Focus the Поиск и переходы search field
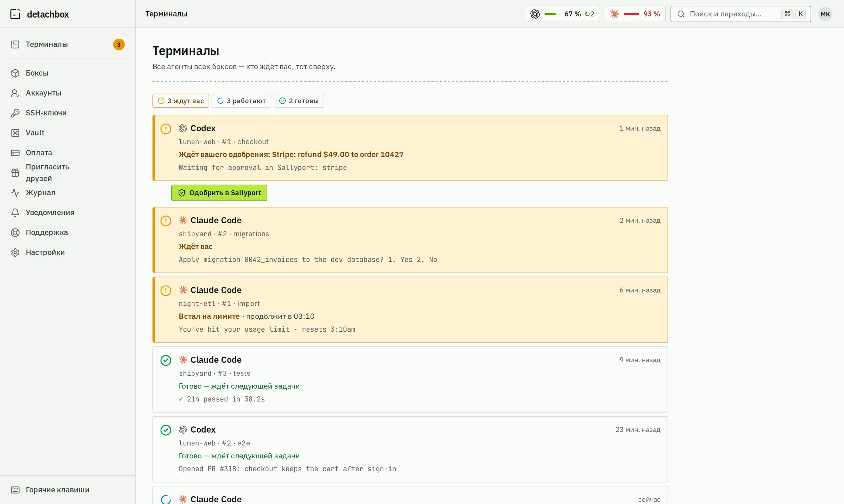Screen dimensions: 844x504 point(741,14)
